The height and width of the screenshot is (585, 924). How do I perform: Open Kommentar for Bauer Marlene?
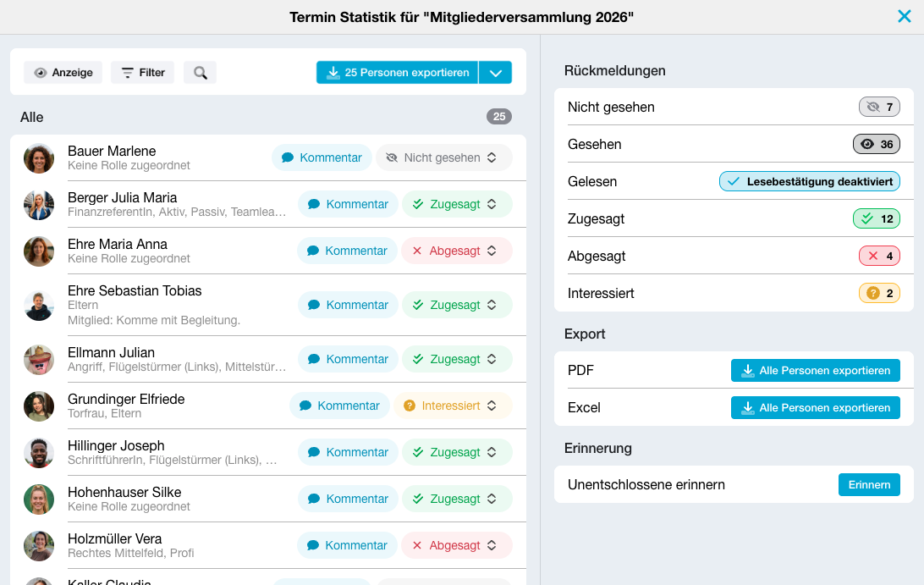pyautogui.click(x=322, y=157)
